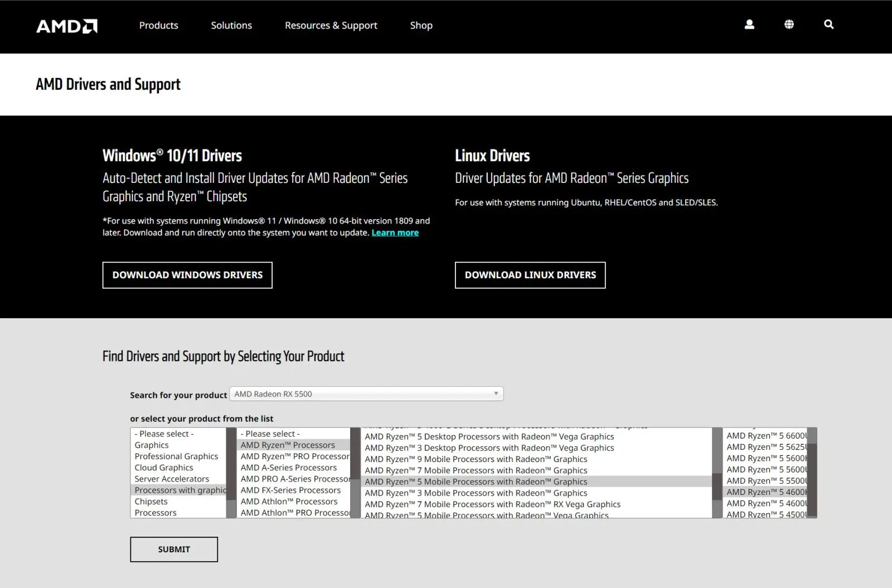Select AMD FX-Series Processors family
Screen dimensions: 892x588
click(294, 490)
